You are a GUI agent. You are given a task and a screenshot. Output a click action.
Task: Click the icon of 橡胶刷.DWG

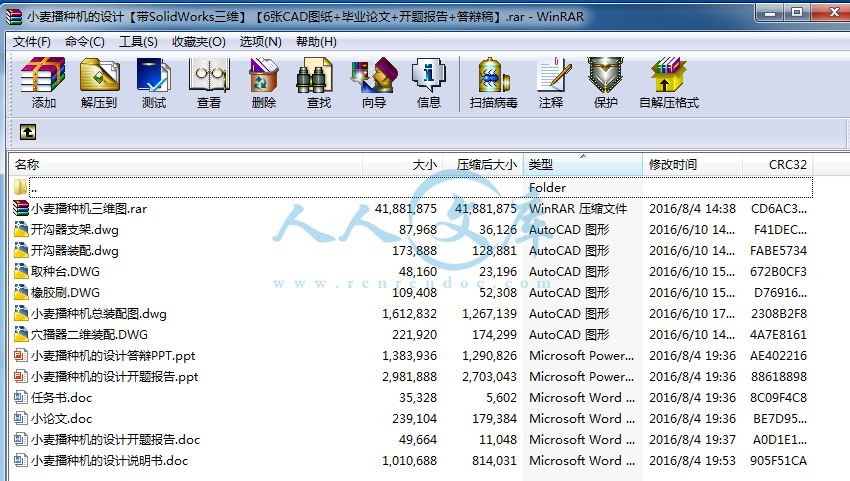point(21,292)
